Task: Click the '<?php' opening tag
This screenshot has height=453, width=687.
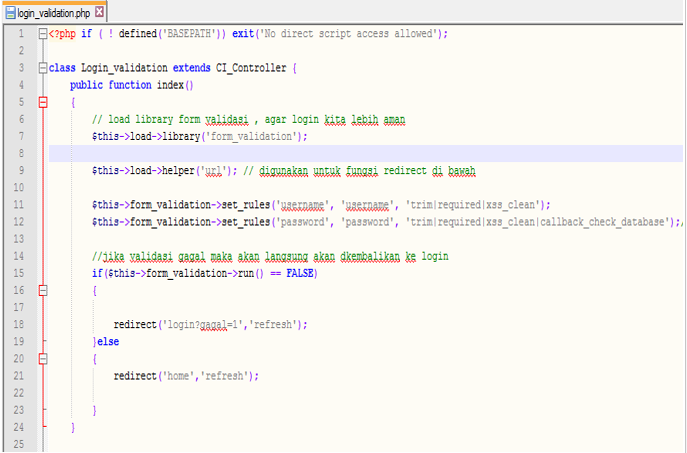Action: tap(62, 34)
